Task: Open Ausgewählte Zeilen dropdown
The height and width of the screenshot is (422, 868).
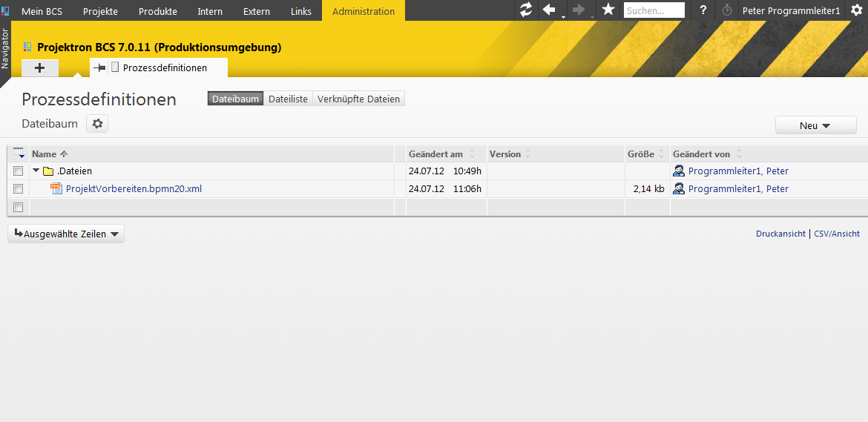Action: coord(66,234)
